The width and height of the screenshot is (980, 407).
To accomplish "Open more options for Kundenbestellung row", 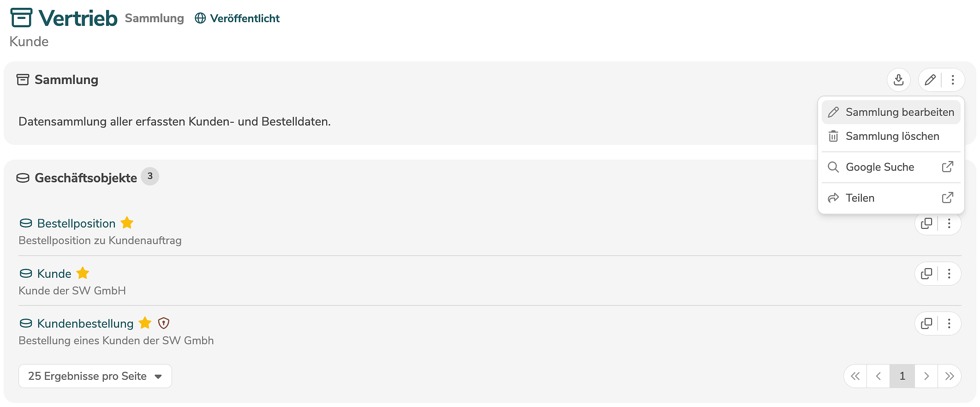I will coord(949,323).
